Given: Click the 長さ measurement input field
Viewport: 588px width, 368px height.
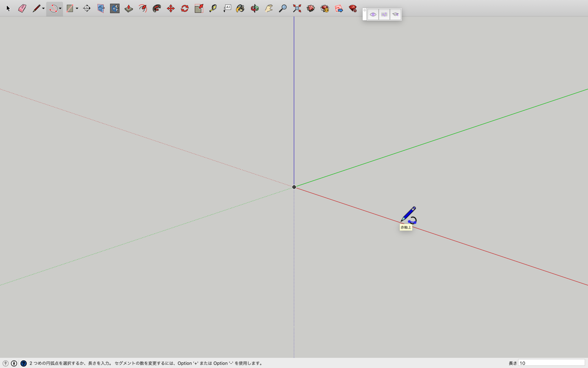Looking at the screenshot, I should pos(551,363).
